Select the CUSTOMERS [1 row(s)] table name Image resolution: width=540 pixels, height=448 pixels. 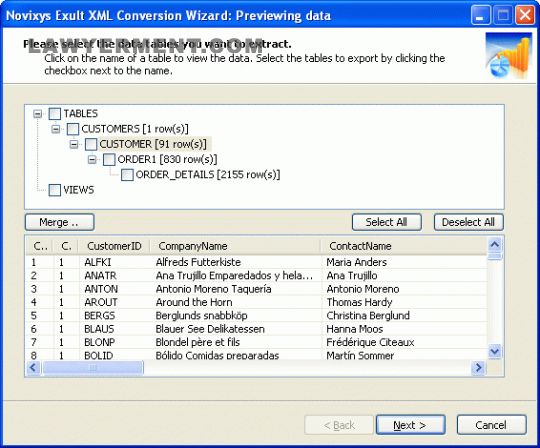(x=135, y=129)
